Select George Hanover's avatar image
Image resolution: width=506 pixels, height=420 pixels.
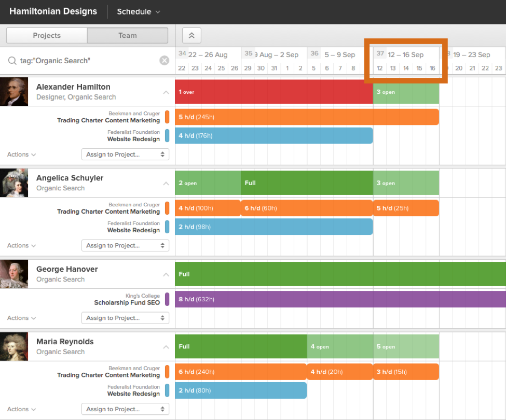click(x=14, y=274)
